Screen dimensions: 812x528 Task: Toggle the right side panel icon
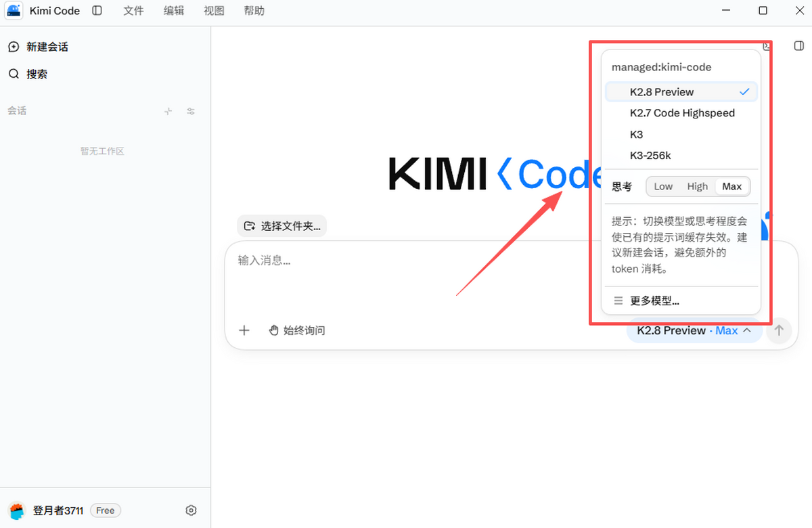click(x=798, y=46)
